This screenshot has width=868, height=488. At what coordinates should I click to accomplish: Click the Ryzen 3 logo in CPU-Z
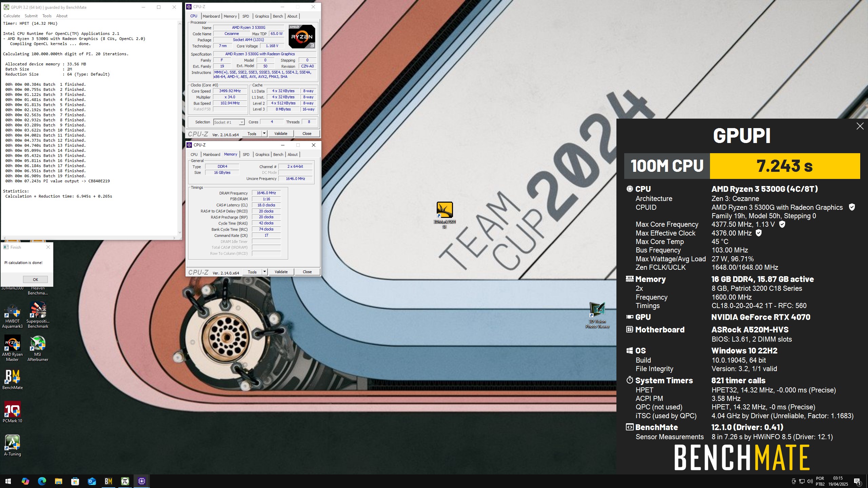302,36
